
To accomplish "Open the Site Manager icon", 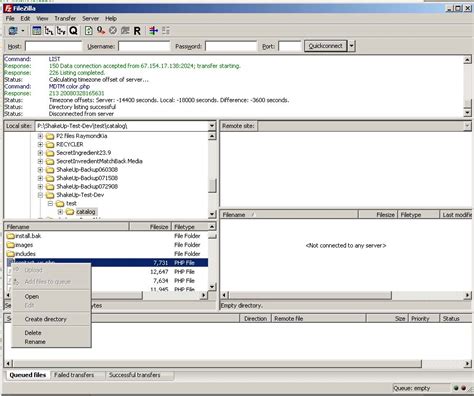I will [13, 31].
